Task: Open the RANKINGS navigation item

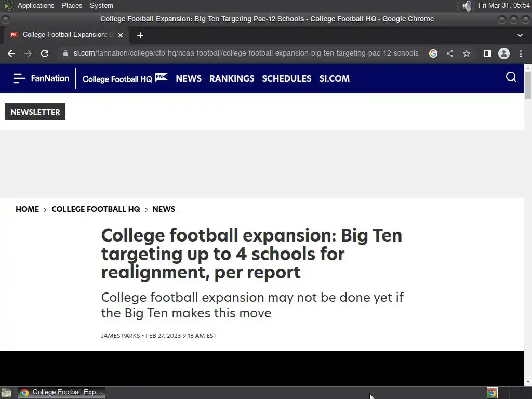Action: click(x=232, y=79)
